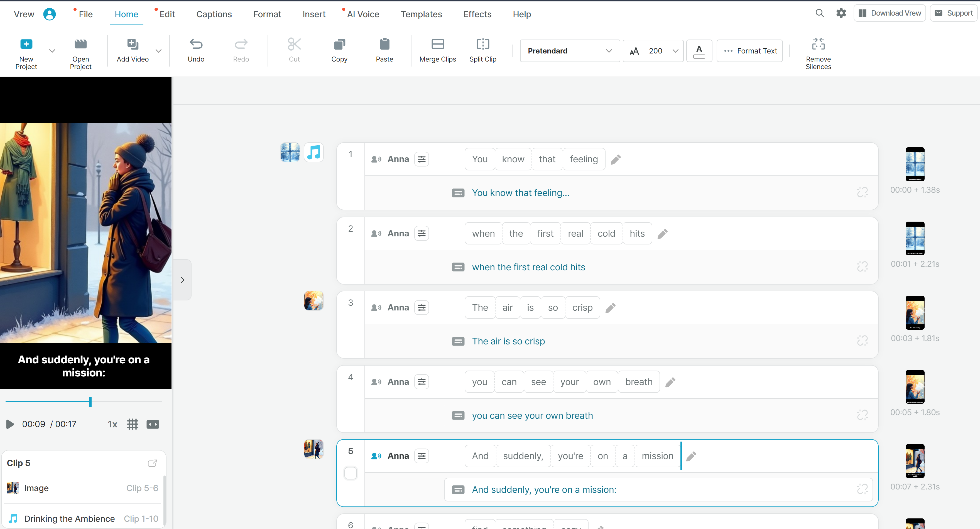This screenshot has height=529, width=980.
Task: Click the Format Text button
Action: tap(749, 51)
